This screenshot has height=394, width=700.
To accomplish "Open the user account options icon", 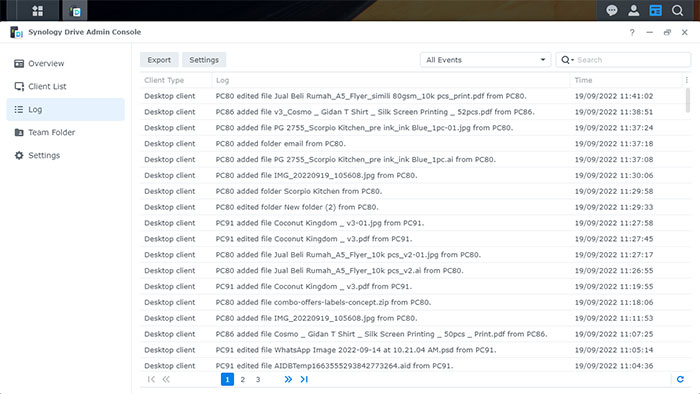I will click(633, 11).
